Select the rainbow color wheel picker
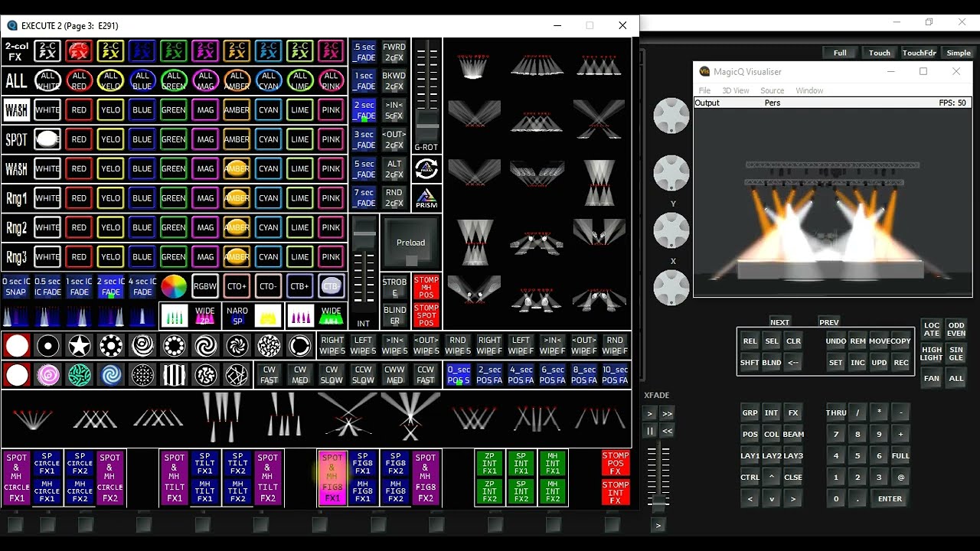The height and width of the screenshot is (551, 980). point(174,286)
